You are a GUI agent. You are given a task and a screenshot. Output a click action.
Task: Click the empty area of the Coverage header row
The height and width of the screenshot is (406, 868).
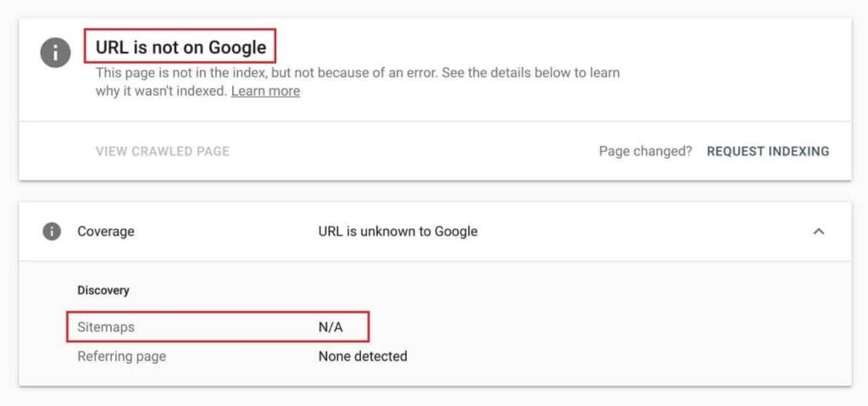pyautogui.click(x=644, y=231)
